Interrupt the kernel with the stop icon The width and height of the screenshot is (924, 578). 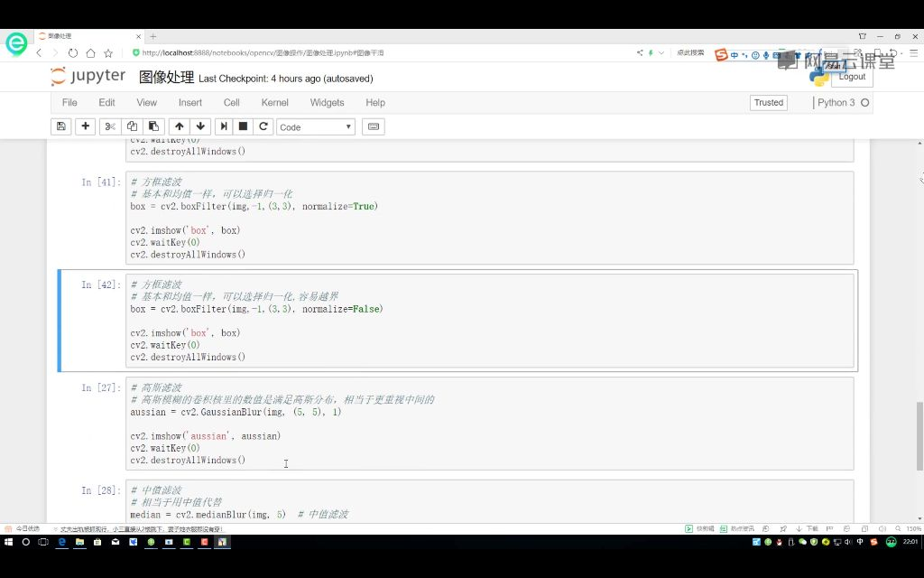(243, 126)
